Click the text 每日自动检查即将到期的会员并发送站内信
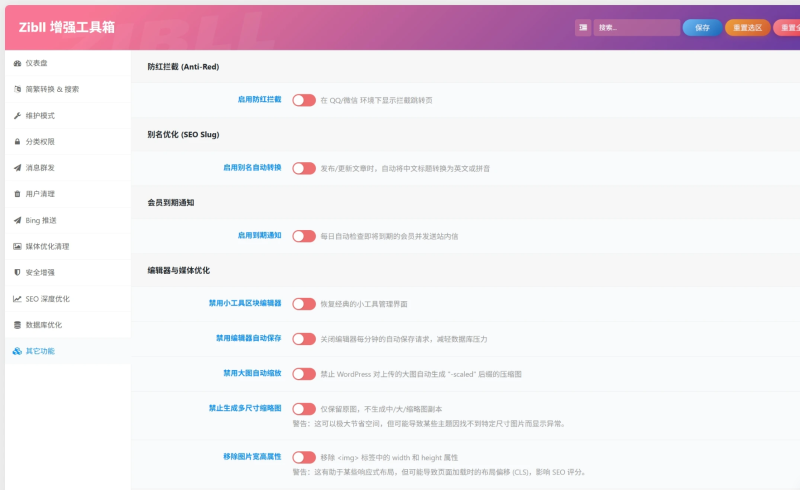The width and height of the screenshot is (800, 490). [x=389, y=236]
